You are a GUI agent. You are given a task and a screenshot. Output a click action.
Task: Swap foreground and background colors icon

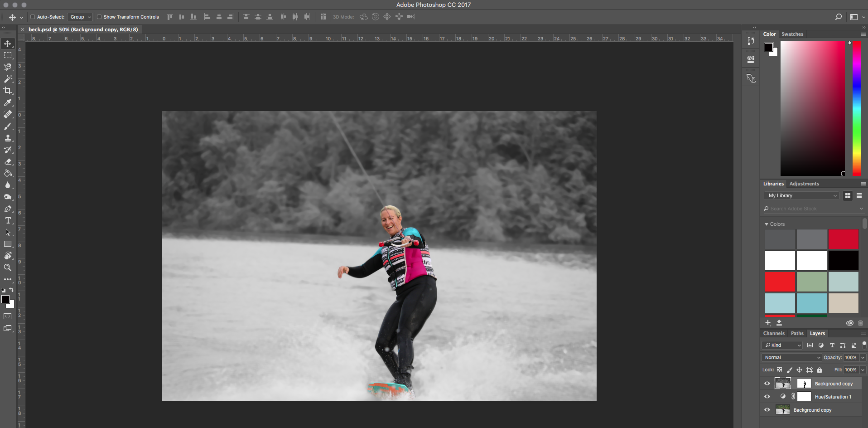[x=11, y=290]
